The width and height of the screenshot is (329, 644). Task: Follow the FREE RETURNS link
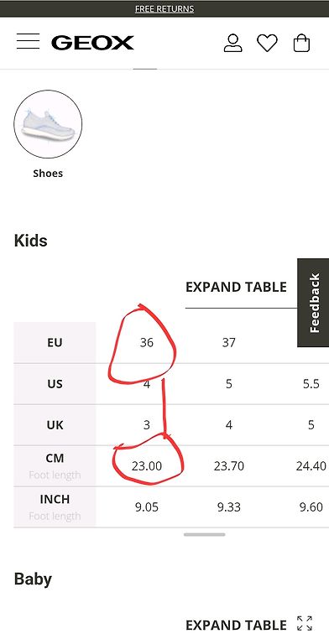(164, 8)
